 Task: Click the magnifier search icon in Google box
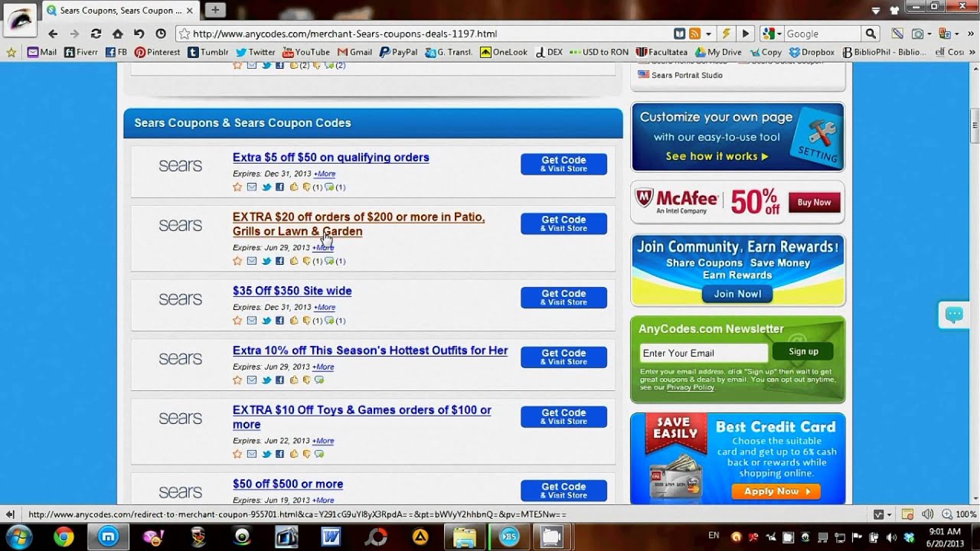871,34
